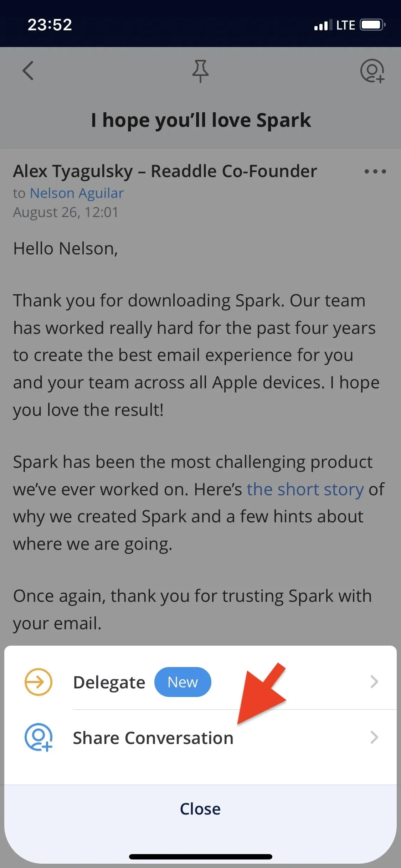Tap the Close button
This screenshot has height=868, width=401.
[x=200, y=809]
